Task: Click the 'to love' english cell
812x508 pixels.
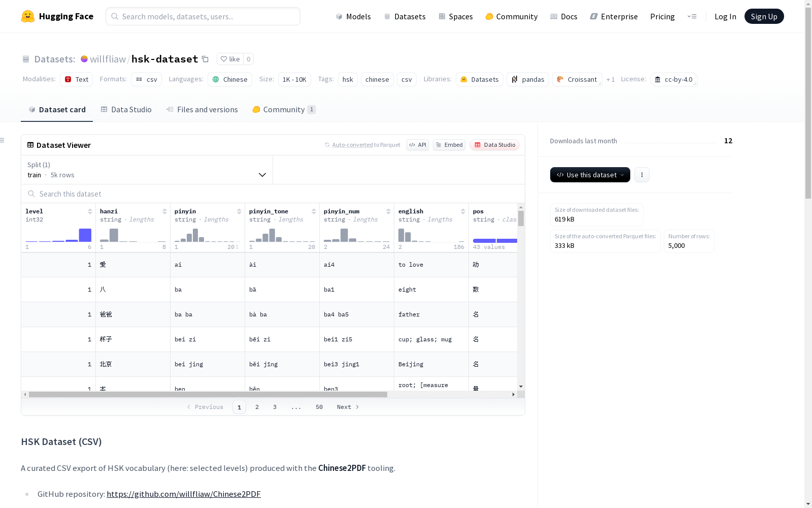Action: coord(431,265)
